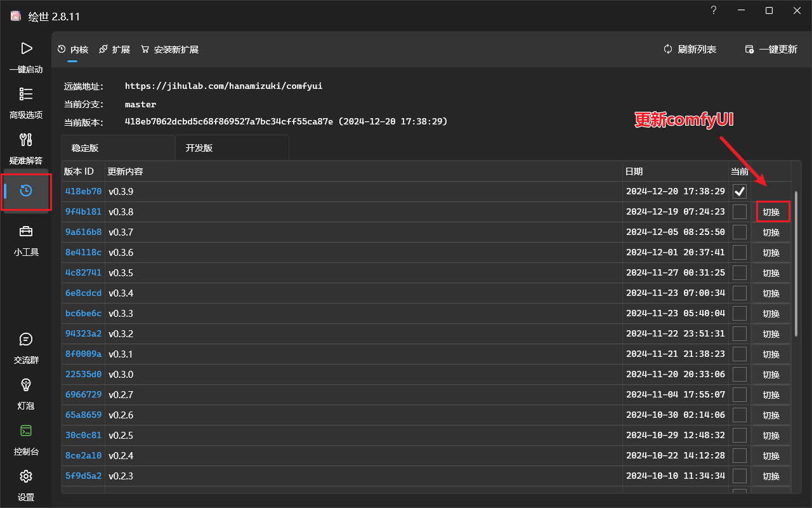Open the 交流群 chat group icon
The image size is (812, 508).
pyautogui.click(x=26, y=340)
